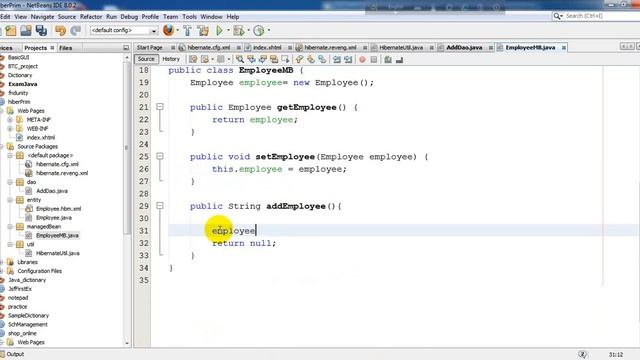Switch to the hibernate.cfg.xml editor tab
This screenshot has height=360, width=640.
(x=209, y=48)
